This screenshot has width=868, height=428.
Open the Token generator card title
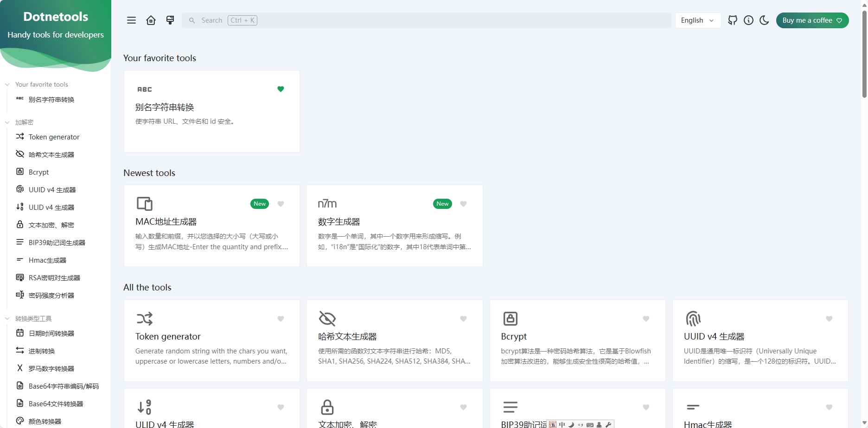(x=168, y=337)
